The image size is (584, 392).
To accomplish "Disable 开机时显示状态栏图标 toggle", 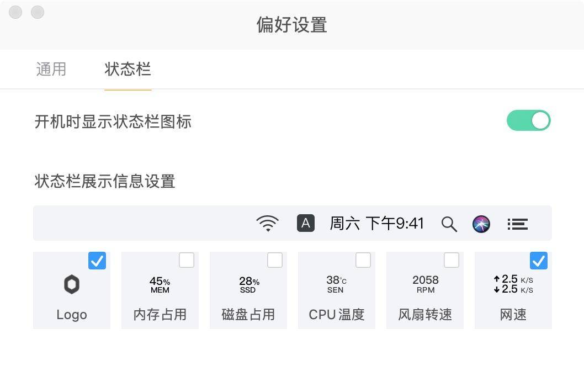I will [x=528, y=120].
